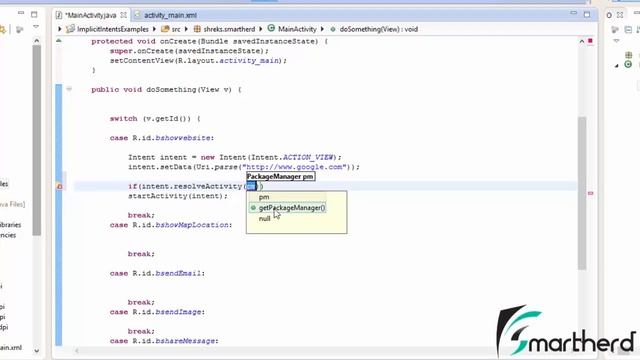Click the method icon beside doSomething breadcrumb

pyautogui.click(x=333, y=29)
